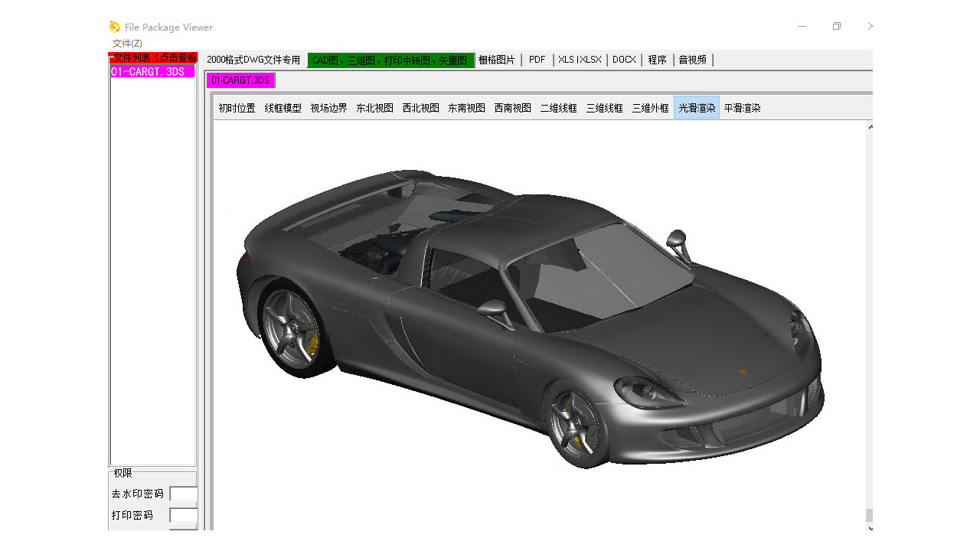980x551 pixels.
Task: Switch to the 2000格式DWG文件专用 tab
Action: click(253, 60)
